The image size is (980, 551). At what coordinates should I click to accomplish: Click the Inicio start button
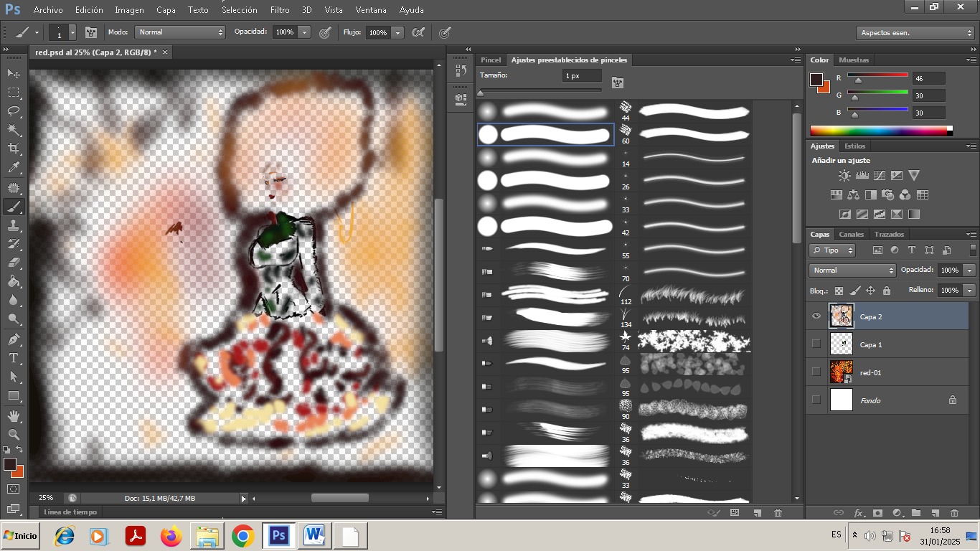point(20,535)
